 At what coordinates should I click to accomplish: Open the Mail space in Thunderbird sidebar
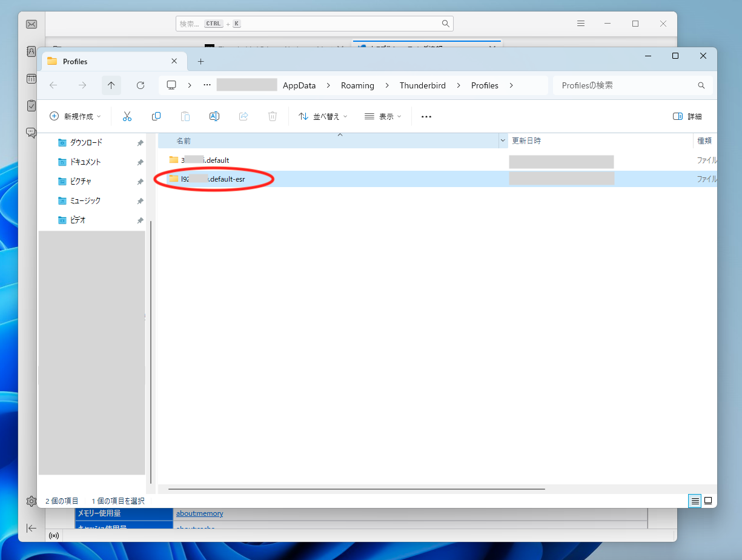pos(31,24)
